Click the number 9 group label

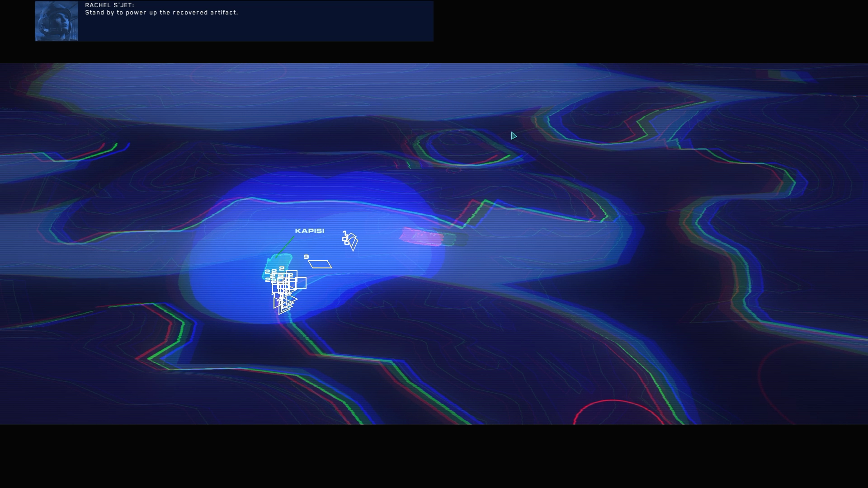pyautogui.click(x=306, y=257)
